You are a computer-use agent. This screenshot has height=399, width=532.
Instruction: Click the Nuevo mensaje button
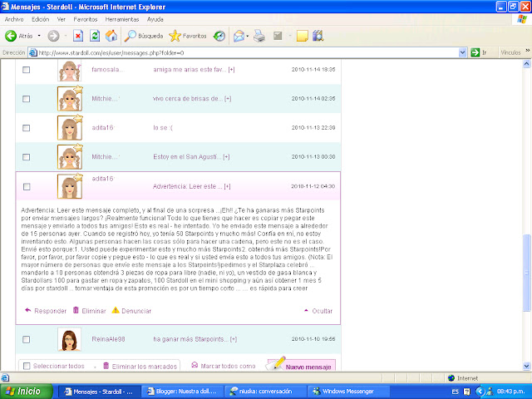point(302,365)
